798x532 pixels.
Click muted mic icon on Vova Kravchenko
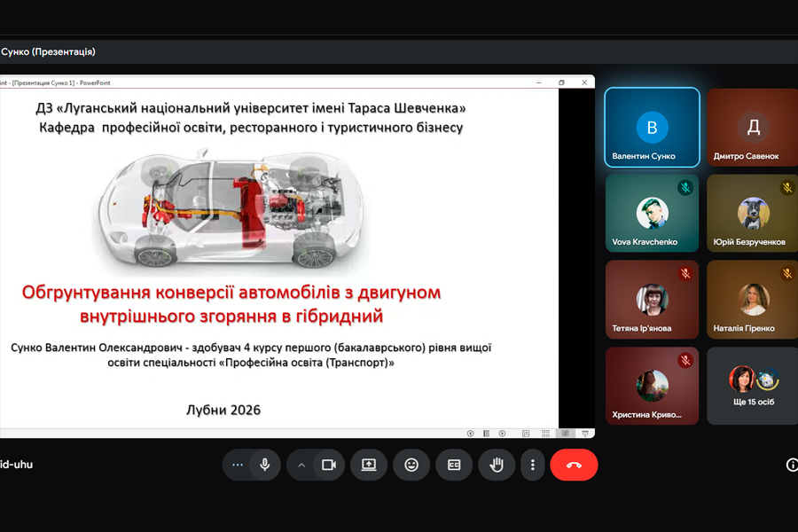pos(685,188)
